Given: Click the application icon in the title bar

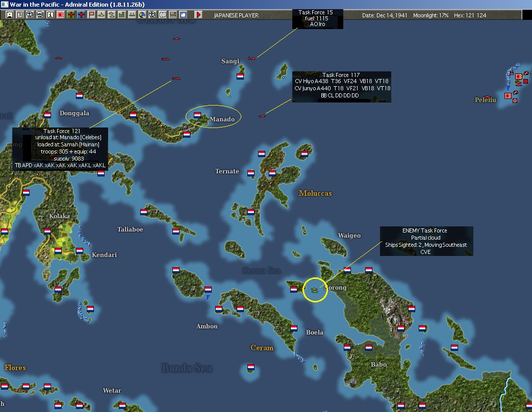Looking at the screenshot, I should coord(5,5).
